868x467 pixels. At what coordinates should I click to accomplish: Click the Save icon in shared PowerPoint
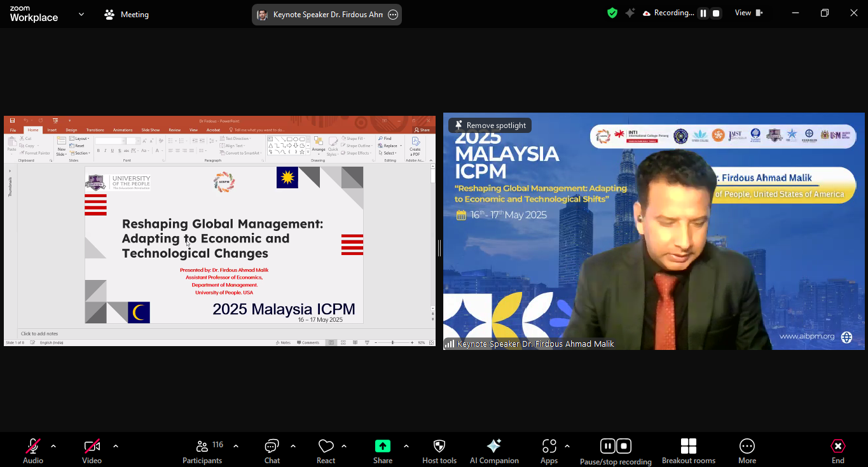(x=12, y=120)
